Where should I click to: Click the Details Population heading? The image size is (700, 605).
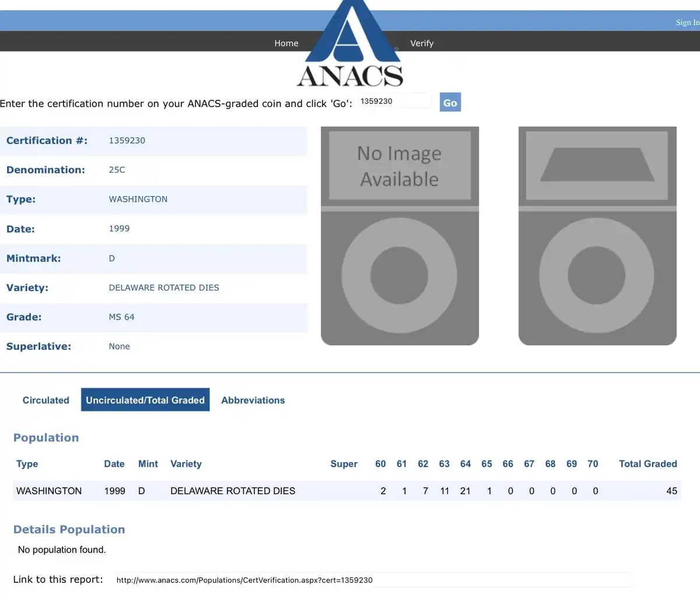tap(69, 529)
